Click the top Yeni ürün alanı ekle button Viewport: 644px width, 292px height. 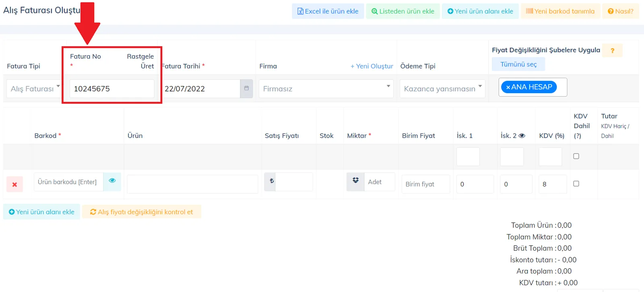tap(480, 11)
